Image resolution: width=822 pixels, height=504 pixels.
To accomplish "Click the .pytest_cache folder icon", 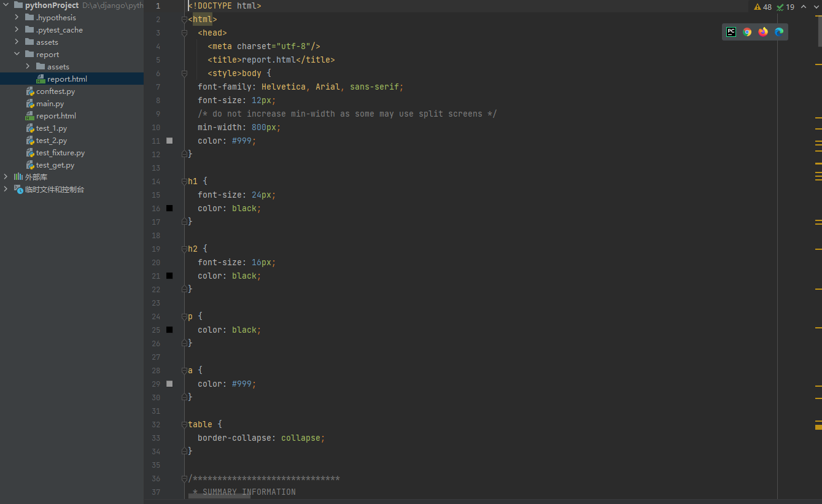I will coord(29,29).
